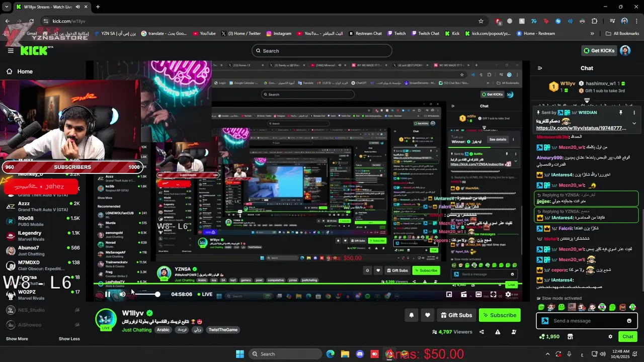Open the Kick hamburger menu

(x=11, y=51)
